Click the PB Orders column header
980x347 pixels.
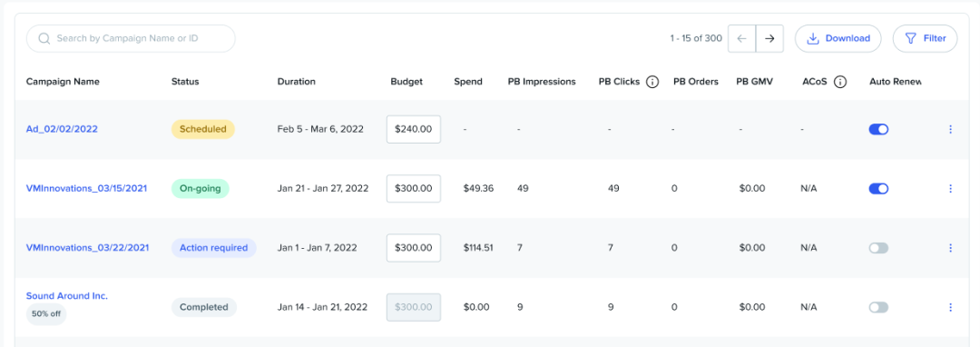tap(696, 82)
